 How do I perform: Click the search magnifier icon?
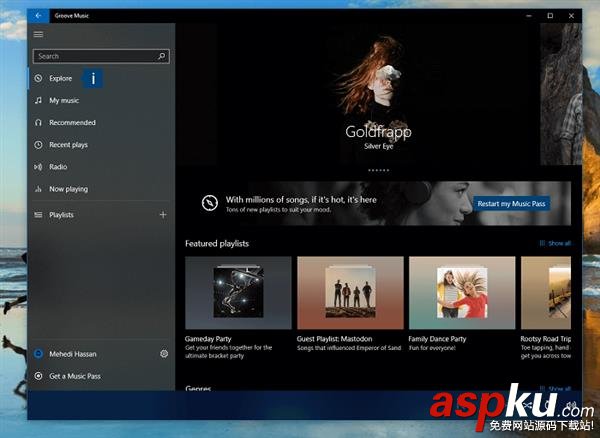pos(161,56)
